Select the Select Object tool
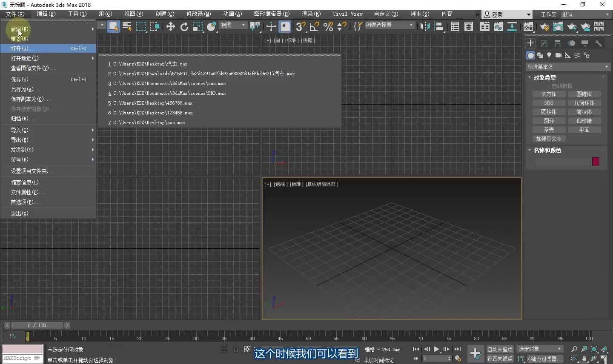Image resolution: width=613 pixels, height=364 pixels. point(113,26)
